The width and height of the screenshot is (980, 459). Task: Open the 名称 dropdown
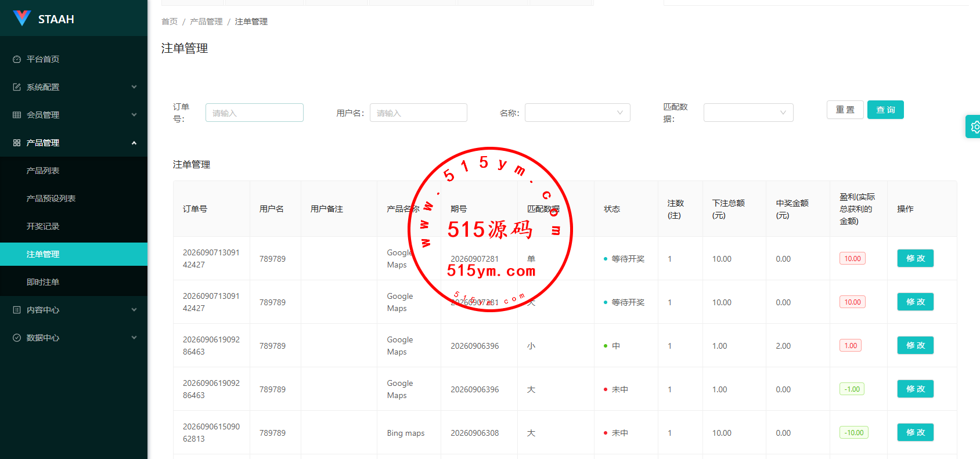coord(578,113)
